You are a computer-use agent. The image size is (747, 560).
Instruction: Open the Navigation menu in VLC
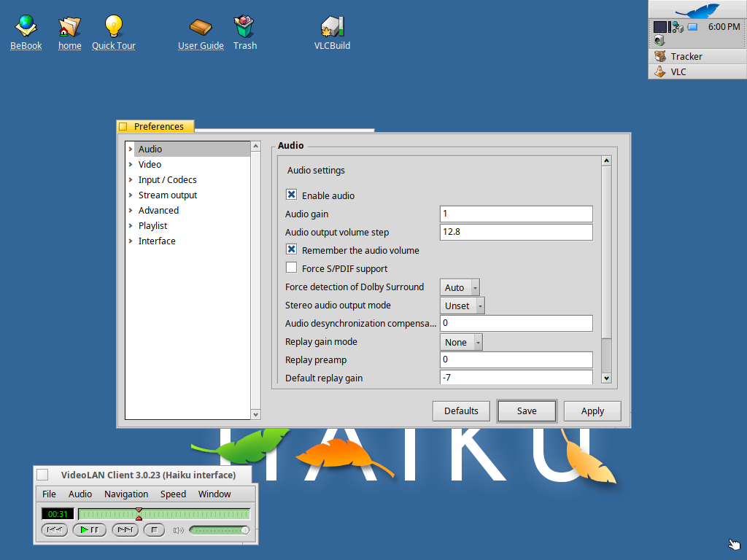click(126, 494)
